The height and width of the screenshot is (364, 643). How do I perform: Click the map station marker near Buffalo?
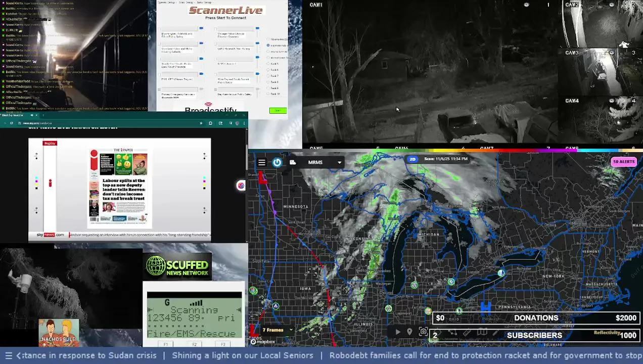click(x=501, y=273)
